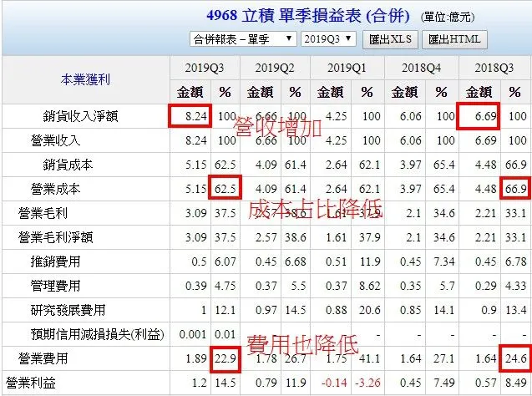Select the 預期信用減損損失(利益) row label
The image size is (532, 396).
point(98,334)
